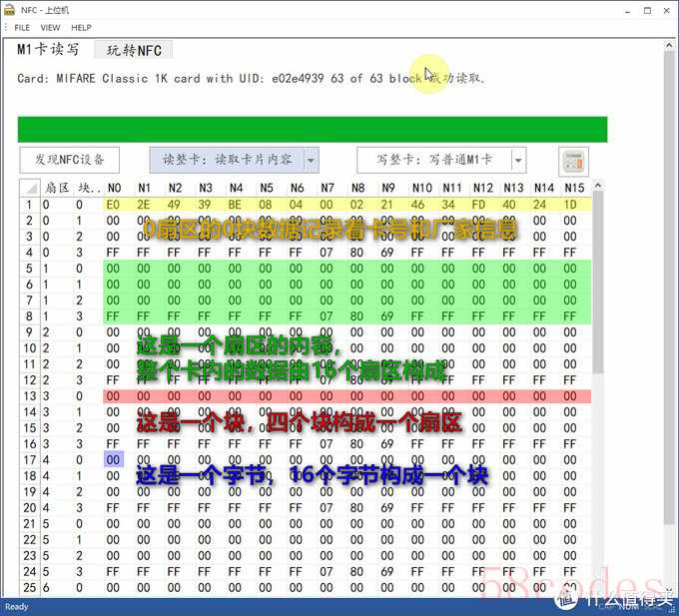Click the N0 column header

pos(114,188)
